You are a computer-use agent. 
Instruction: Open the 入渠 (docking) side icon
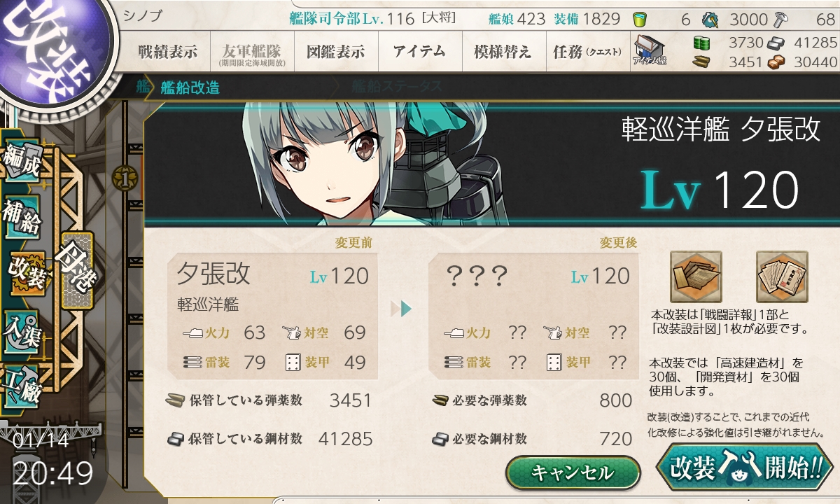point(21,328)
